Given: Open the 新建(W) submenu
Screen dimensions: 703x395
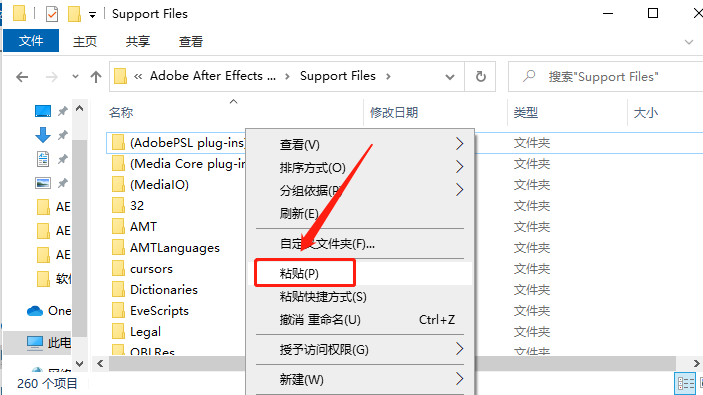Looking at the screenshot, I should pos(360,379).
